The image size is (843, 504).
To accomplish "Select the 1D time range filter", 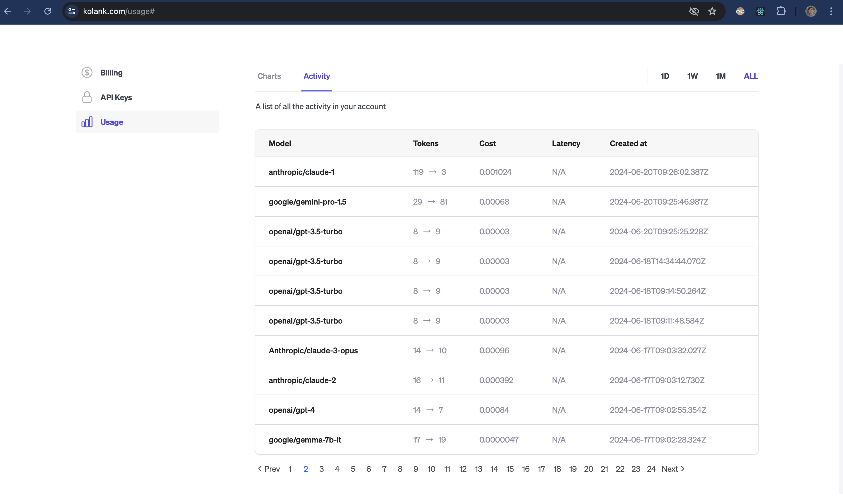I will click(665, 76).
